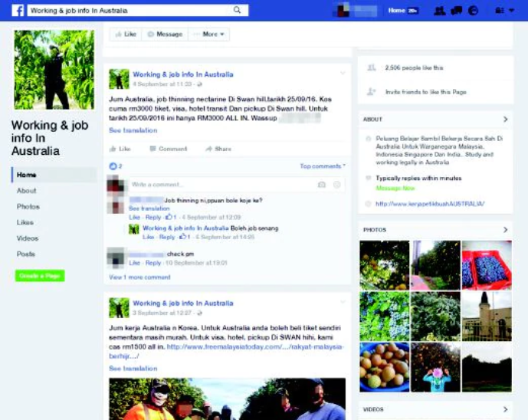See translation of the Job thinning comment
This screenshot has height=420, width=528.
pos(149,208)
